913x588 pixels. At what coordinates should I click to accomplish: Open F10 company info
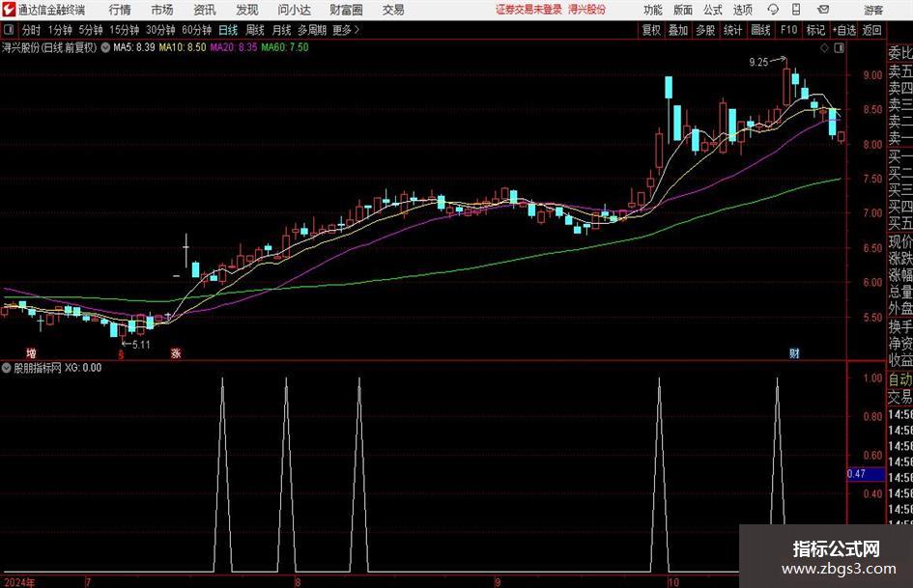point(788,30)
